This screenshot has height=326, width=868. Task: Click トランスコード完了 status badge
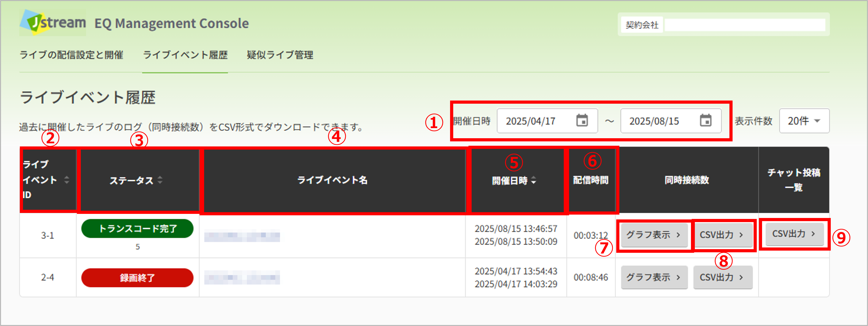tap(137, 229)
